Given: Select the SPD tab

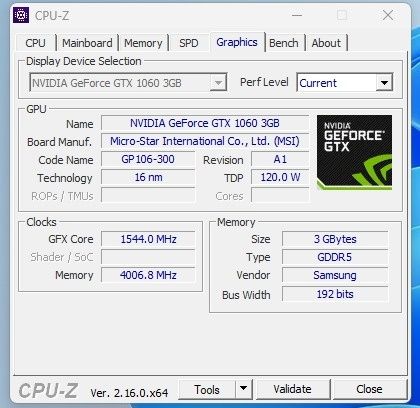Looking at the screenshot, I should 189,43.
